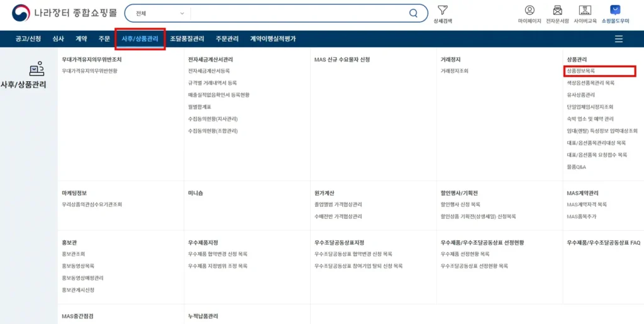Click 할인행사 신청 목록 link
The image size is (644, 324).
click(x=460, y=204)
